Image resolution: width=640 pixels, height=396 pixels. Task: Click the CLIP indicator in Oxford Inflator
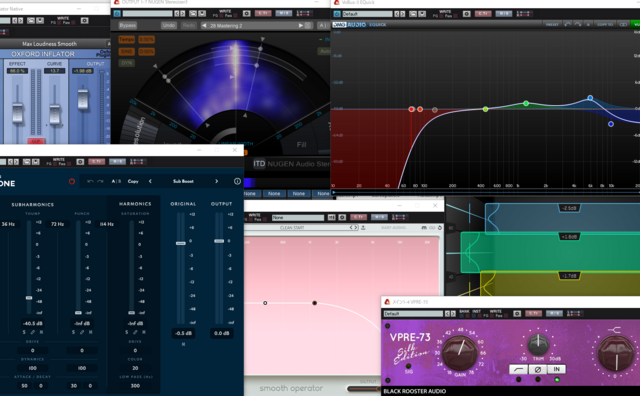pyautogui.click(x=36, y=141)
